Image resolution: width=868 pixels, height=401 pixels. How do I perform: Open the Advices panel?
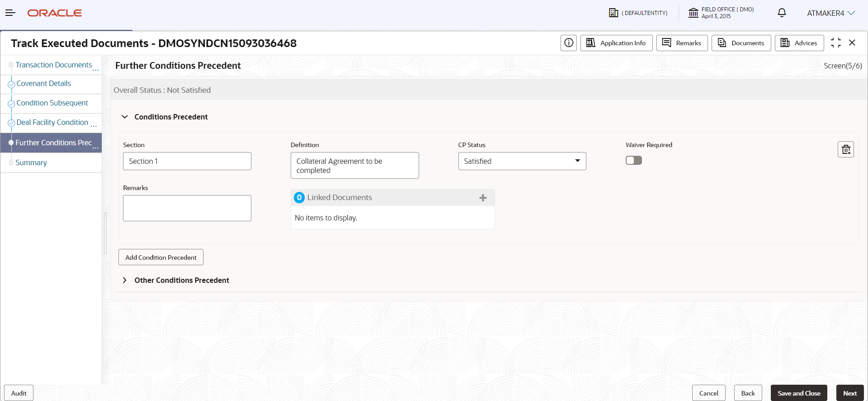[x=799, y=43]
